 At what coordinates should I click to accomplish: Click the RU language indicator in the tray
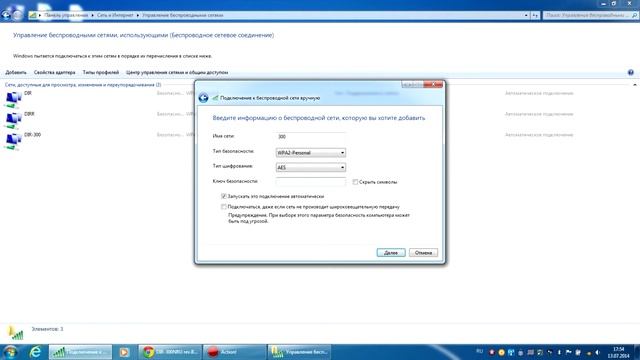click(480, 351)
